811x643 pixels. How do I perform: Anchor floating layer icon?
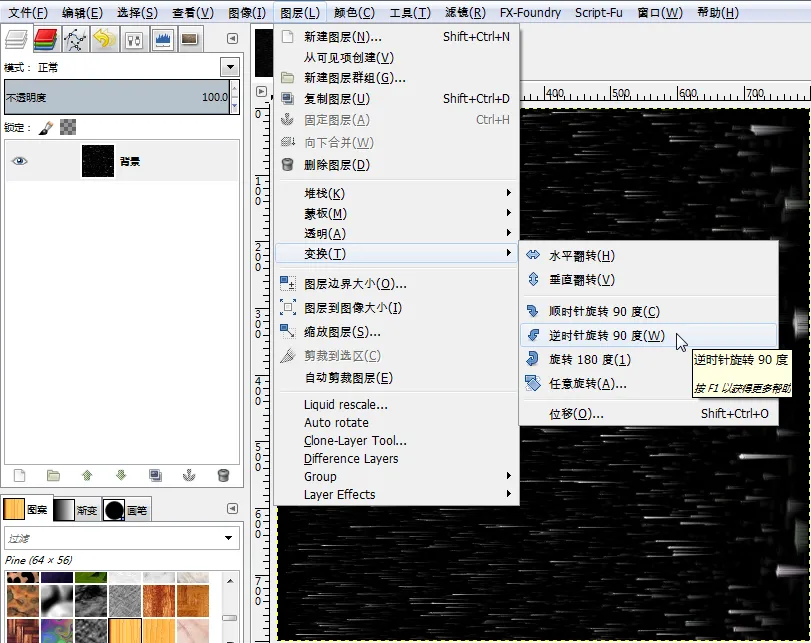(189, 475)
